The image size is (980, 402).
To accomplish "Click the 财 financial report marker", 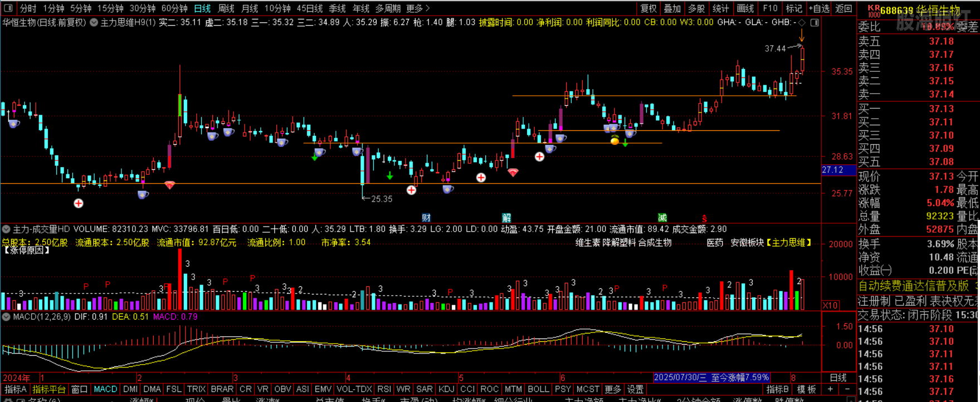I will (x=426, y=218).
